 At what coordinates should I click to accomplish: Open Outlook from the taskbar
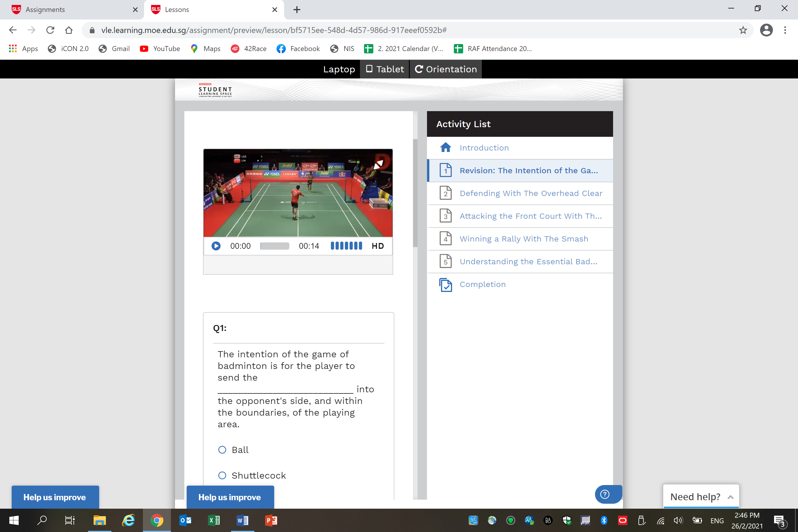pyautogui.click(x=185, y=520)
